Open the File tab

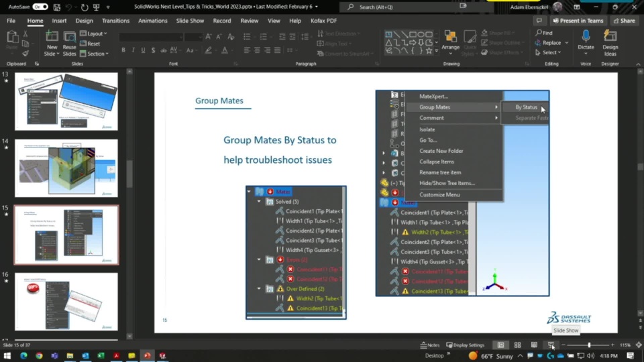[x=11, y=21]
